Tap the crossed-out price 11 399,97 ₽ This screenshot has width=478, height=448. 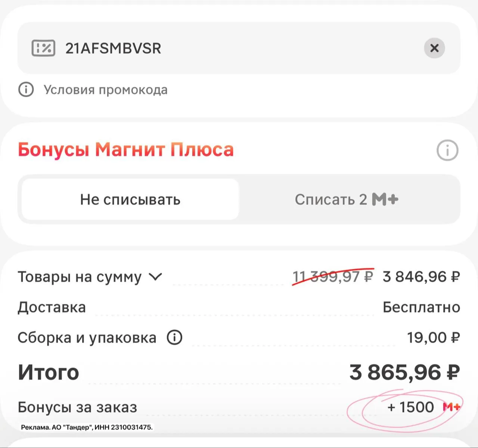(333, 277)
